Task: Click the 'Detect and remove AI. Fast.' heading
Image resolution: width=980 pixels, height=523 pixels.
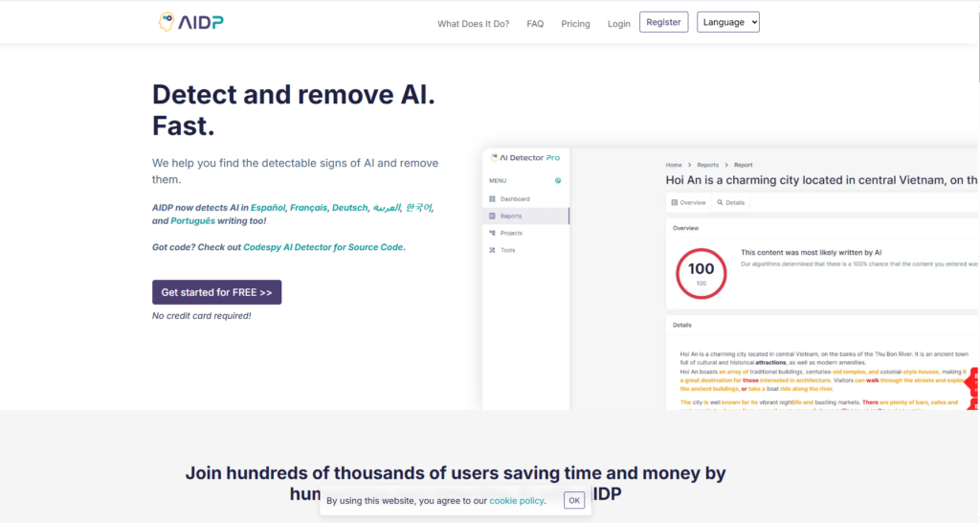Action: (294, 110)
